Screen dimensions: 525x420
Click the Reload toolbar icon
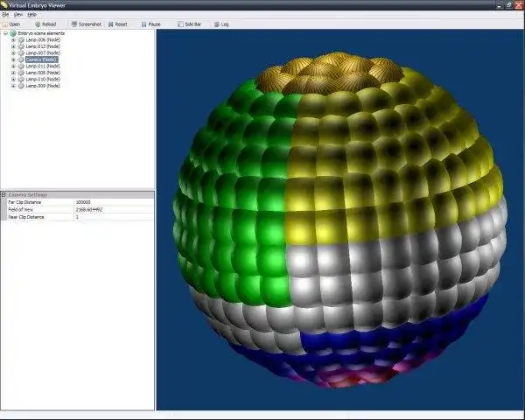[38, 24]
